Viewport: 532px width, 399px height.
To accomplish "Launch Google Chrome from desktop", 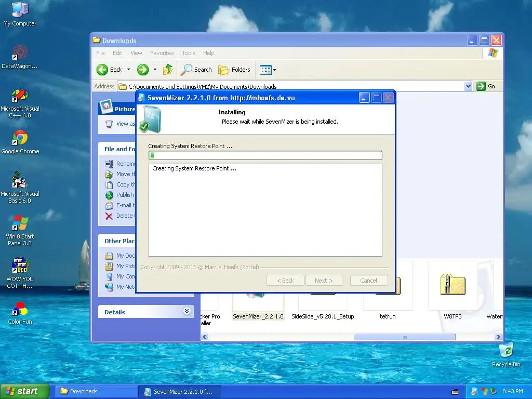I will click(x=20, y=142).
